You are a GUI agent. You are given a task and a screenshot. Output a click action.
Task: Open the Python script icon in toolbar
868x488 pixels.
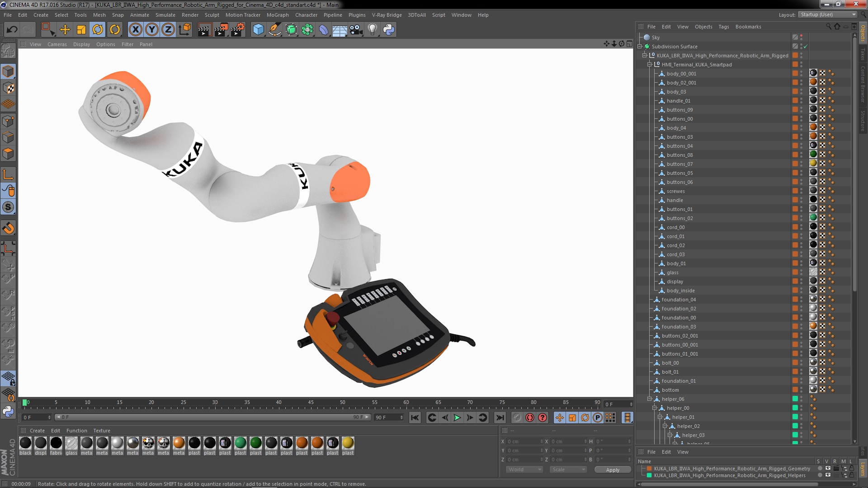(x=389, y=30)
